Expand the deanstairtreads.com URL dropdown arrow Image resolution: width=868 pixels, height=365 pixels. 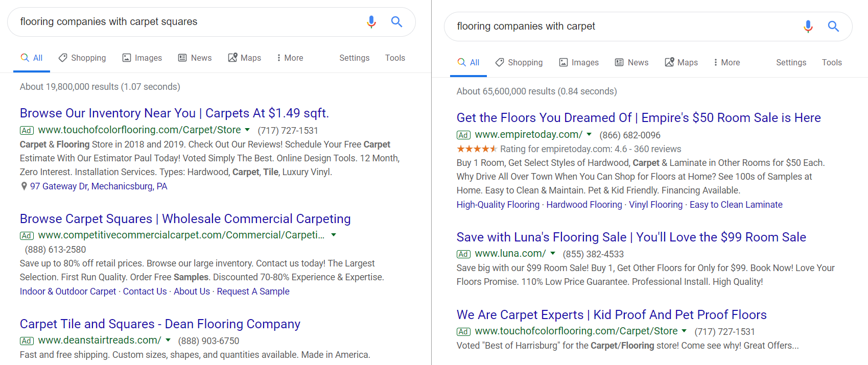pos(168,340)
